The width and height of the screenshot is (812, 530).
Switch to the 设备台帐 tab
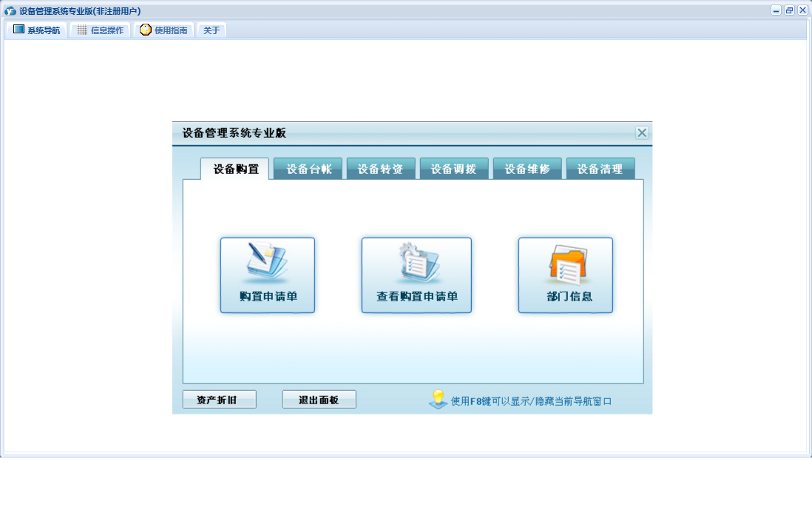pyautogui.click(x=308, y=169)
